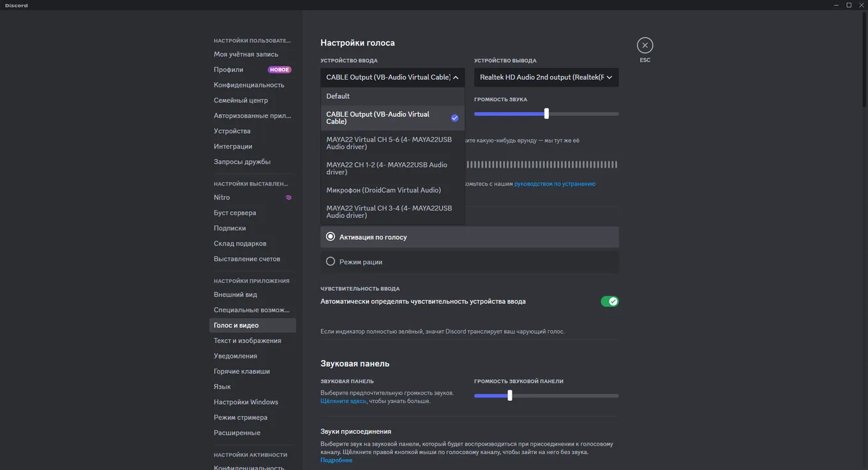This screenshot has width=868, height=470.
Task: Click the "Настройки приложения" sidebar header
Action: pos(251,281)
